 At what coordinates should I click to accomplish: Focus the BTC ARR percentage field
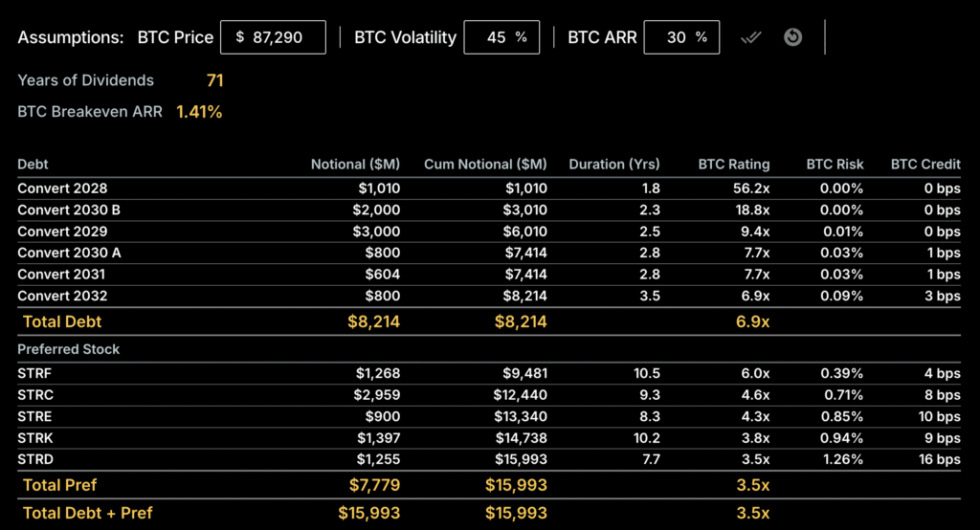(x=680, y=37)
